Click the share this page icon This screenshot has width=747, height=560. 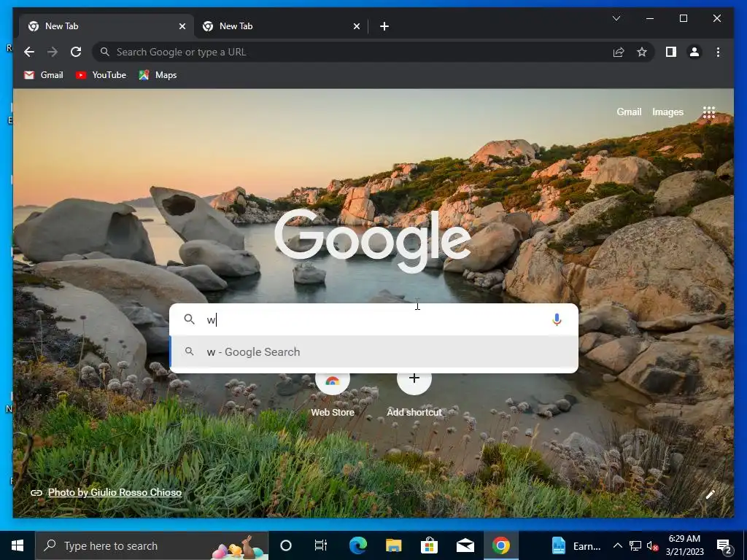coord(619,52)
